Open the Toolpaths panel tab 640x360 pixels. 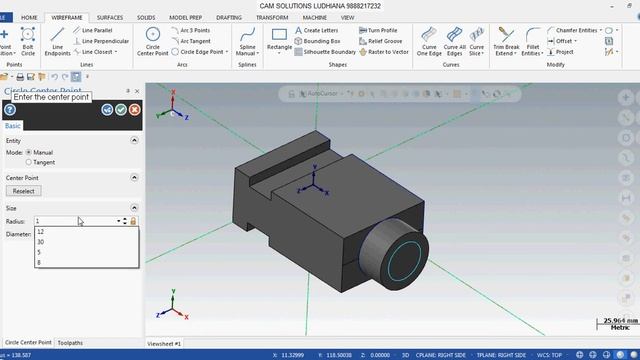coord(70,343)
